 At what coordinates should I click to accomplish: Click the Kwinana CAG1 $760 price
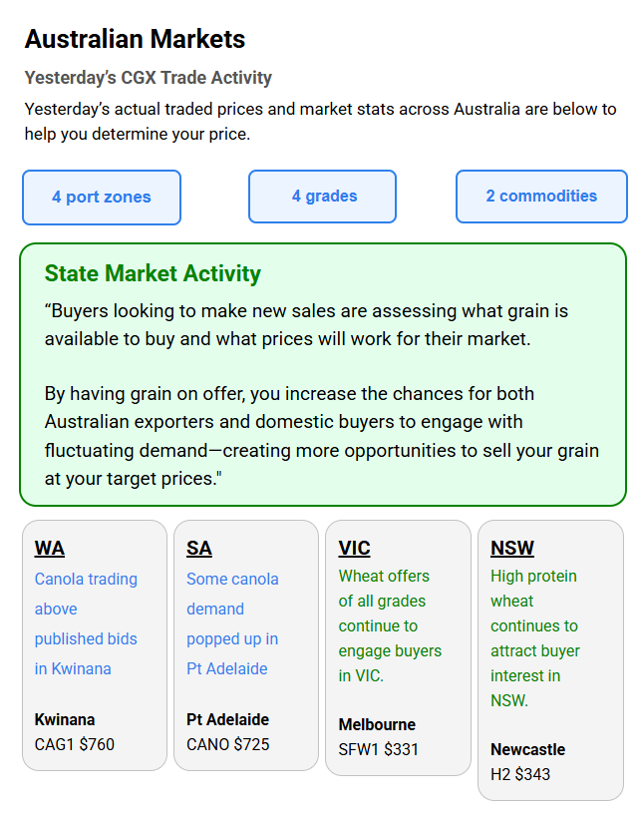coord(75,744)
